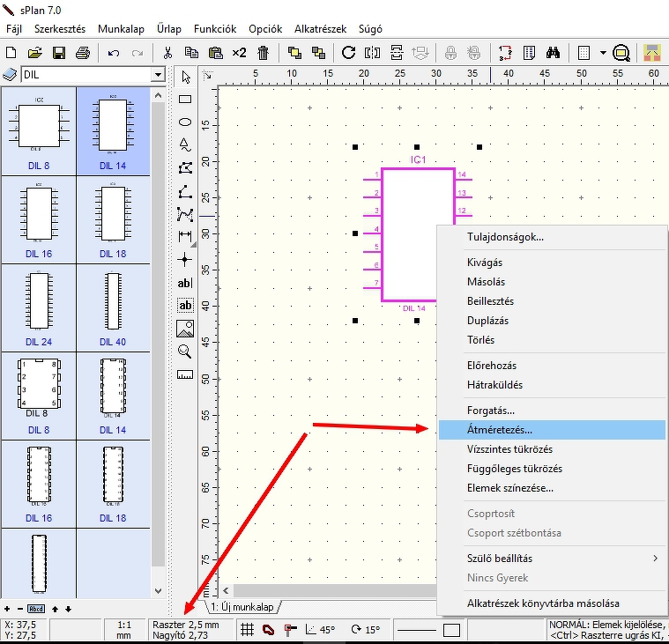This screenshot has height=644, width=669.
Task: Choose Forgatás... in context menu
Action: 552,411
